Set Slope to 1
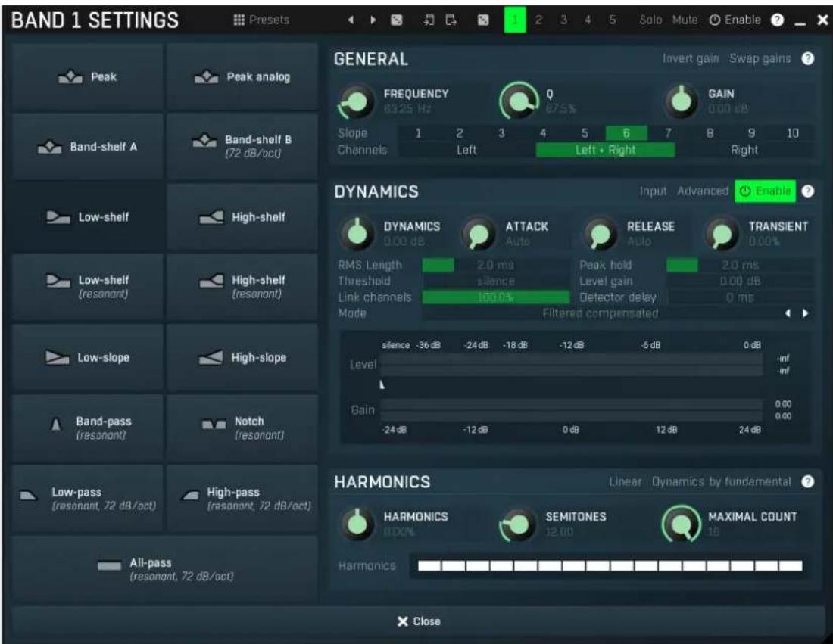Screen dimensions: 833x644 pyautogui.click(x=418, y=133)
